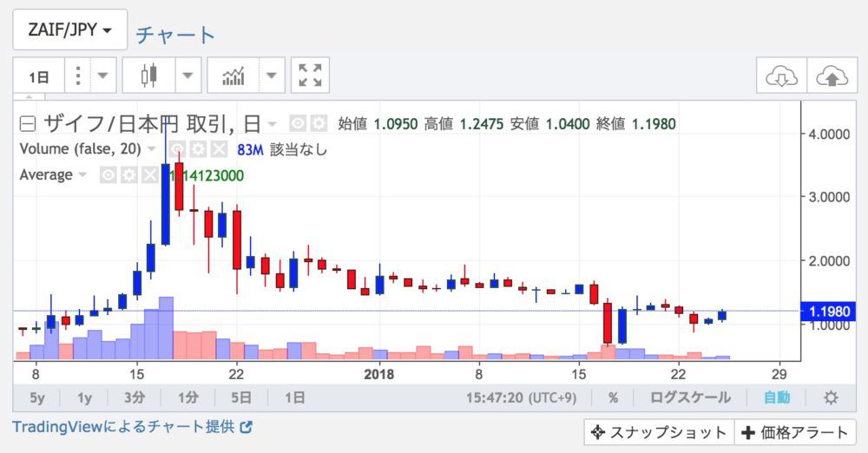Select the 5日 time range
The image size is (868, 453).
point(240,397)
